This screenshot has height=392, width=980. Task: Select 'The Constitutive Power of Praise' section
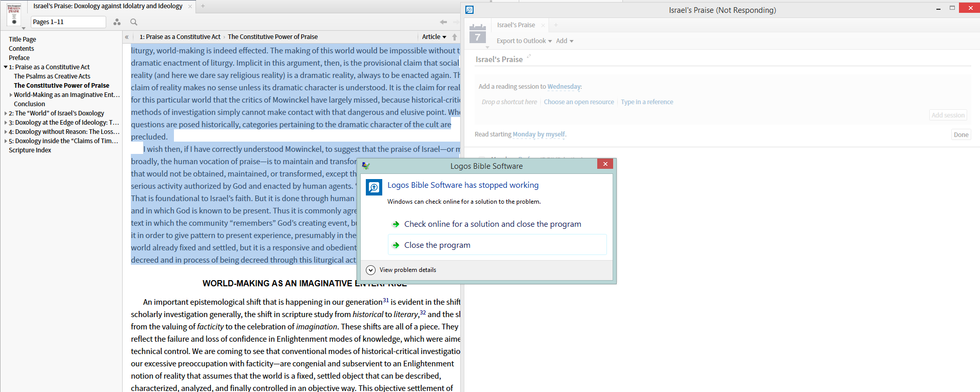coord(62,86)
